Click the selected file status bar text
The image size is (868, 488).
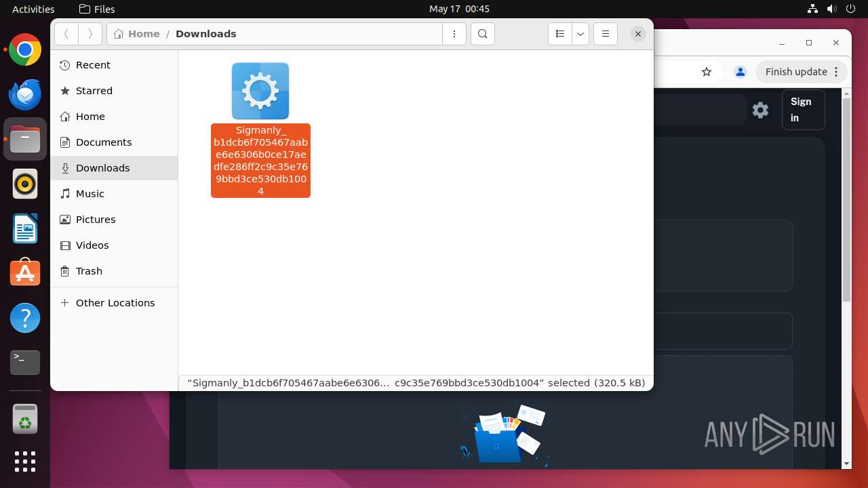pyautogui.click(x=416, y=383)
